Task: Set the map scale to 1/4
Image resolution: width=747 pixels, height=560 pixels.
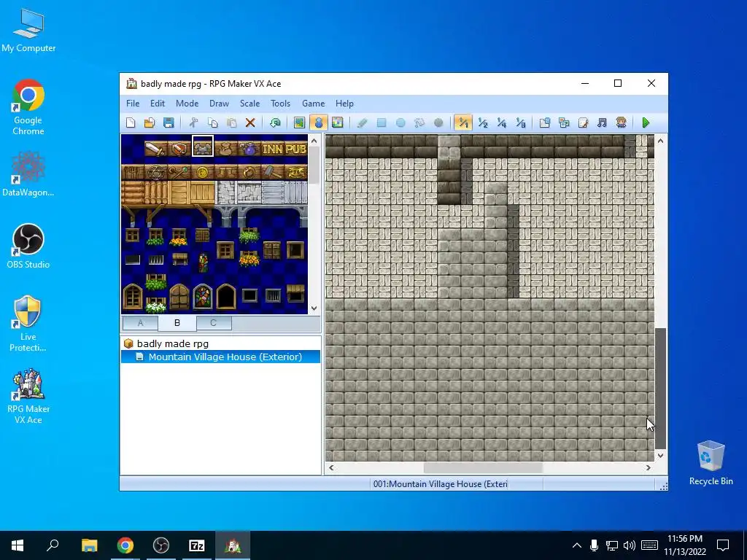Action: 502,122
